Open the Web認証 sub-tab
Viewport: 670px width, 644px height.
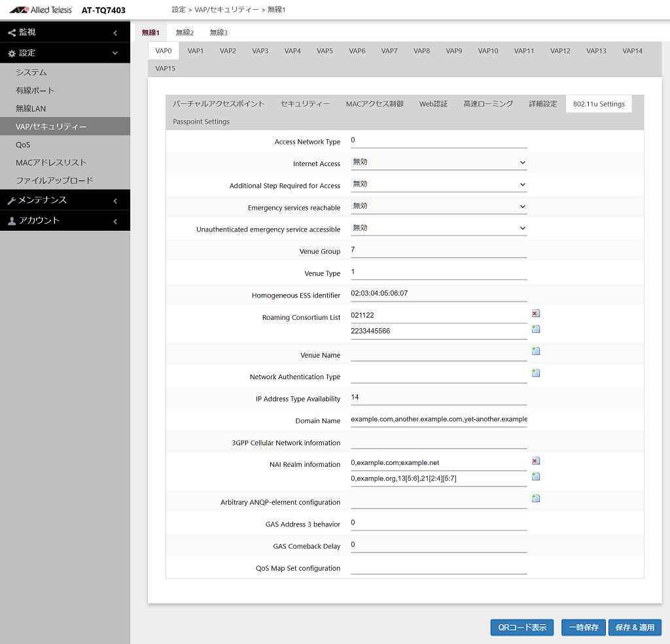tap(433, 104)
